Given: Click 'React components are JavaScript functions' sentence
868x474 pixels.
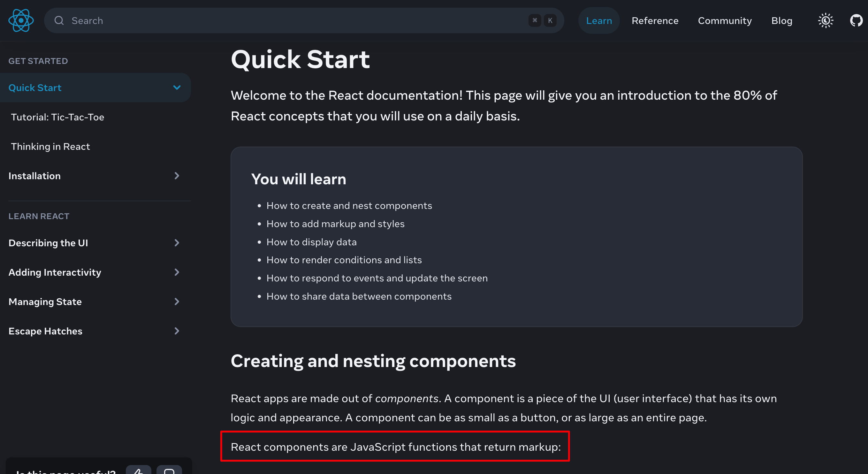Looking at the screenshot, I should pyautogui.click(x=396, y=447).
